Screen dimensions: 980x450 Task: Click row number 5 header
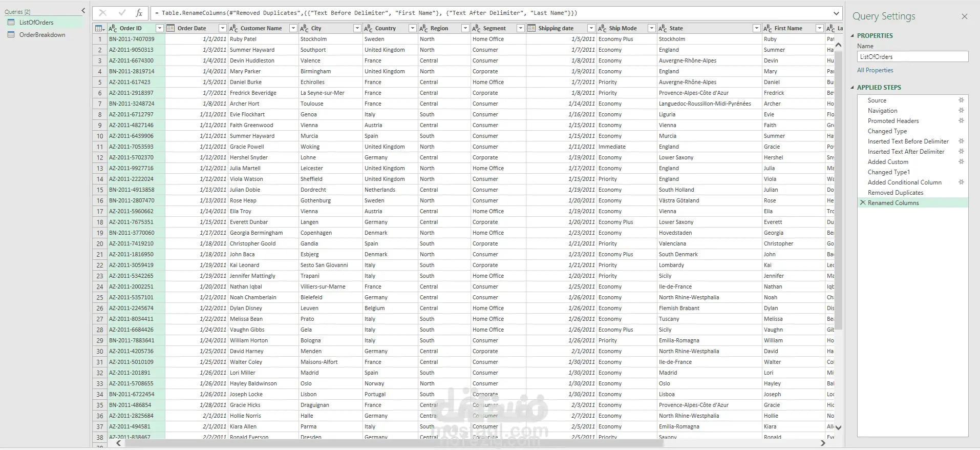[100, 82]
